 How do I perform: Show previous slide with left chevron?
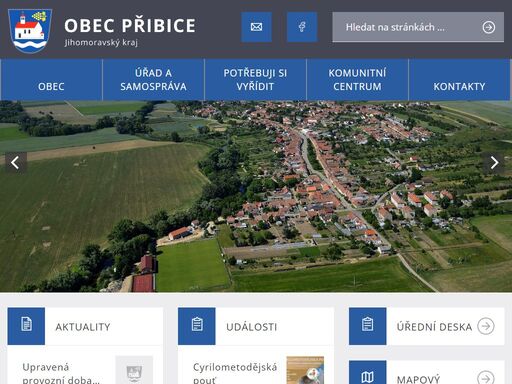click(x=15, y=163)
